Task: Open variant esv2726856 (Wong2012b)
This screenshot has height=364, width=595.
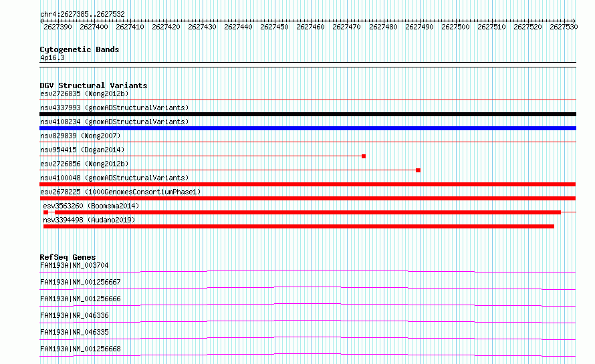Action: [x=84, y=164]
